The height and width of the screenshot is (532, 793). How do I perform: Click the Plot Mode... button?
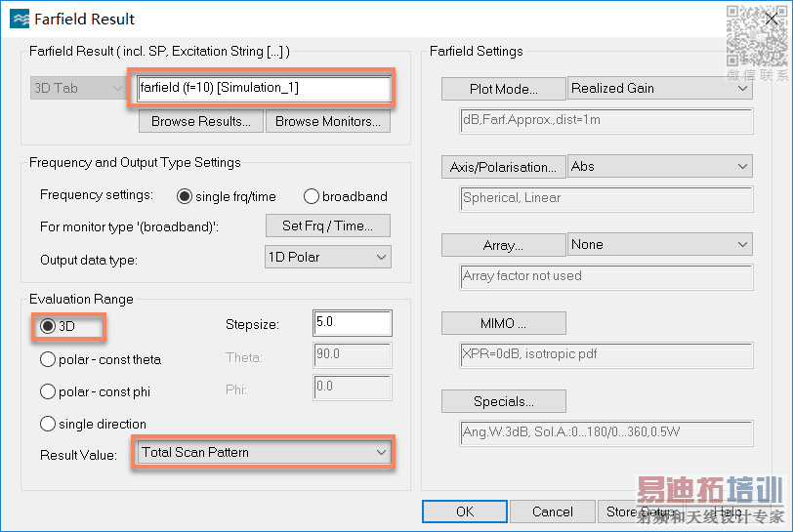(x=503, y=89)
